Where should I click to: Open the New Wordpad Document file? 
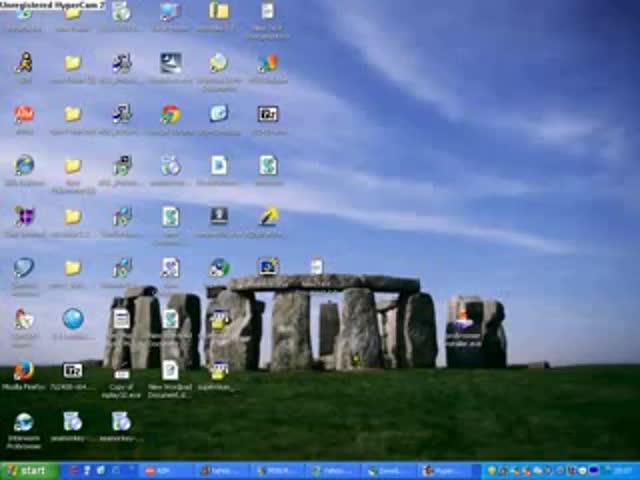[x=170, y=372]
